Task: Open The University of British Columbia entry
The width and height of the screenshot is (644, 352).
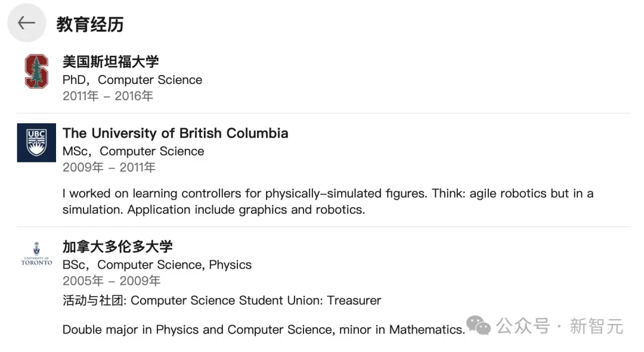Action: (x=175, y=133)
